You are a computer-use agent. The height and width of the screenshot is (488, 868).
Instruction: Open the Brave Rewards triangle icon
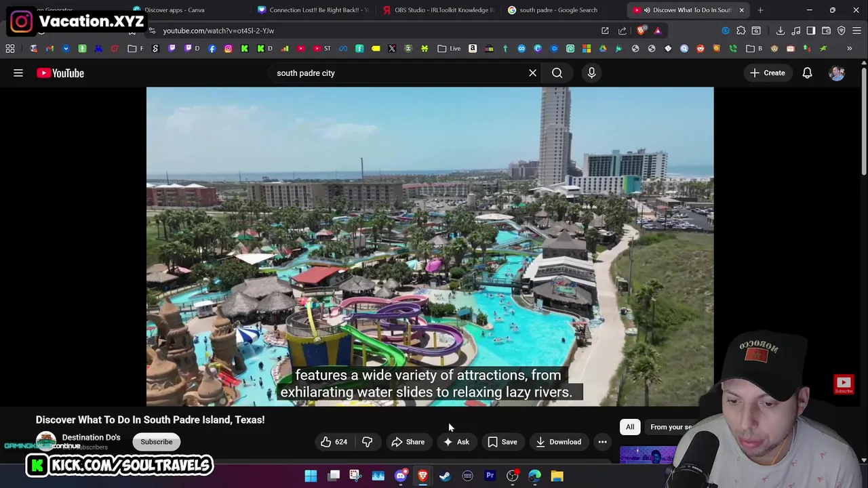click(x=657, y=30)
